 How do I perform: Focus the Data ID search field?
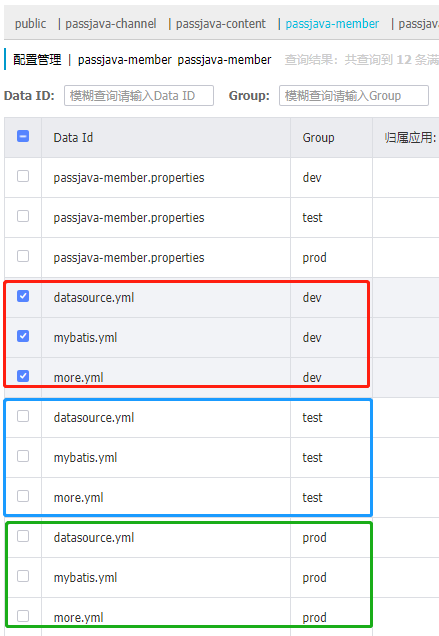[139, 95]
